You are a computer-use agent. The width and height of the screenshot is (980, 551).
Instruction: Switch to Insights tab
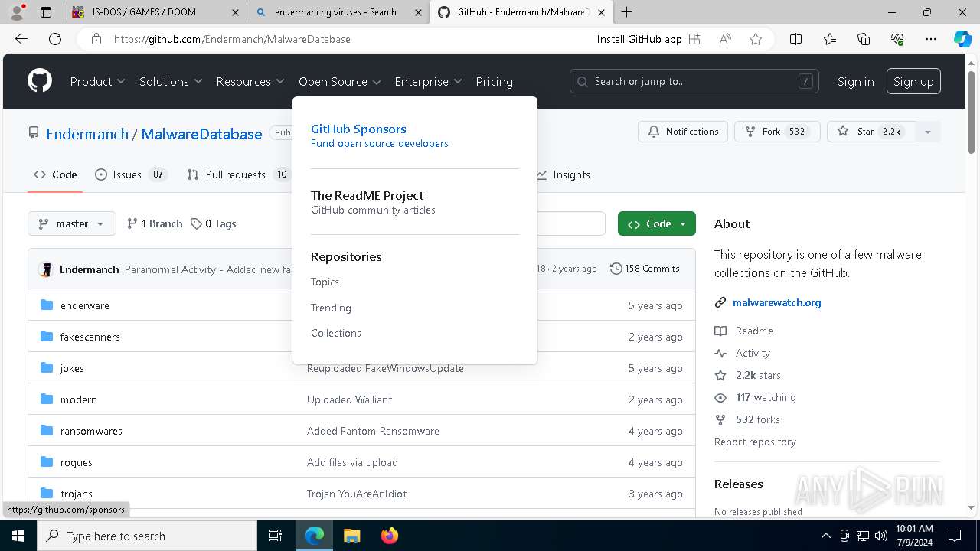pyautogui.click(x=563, y=174)
